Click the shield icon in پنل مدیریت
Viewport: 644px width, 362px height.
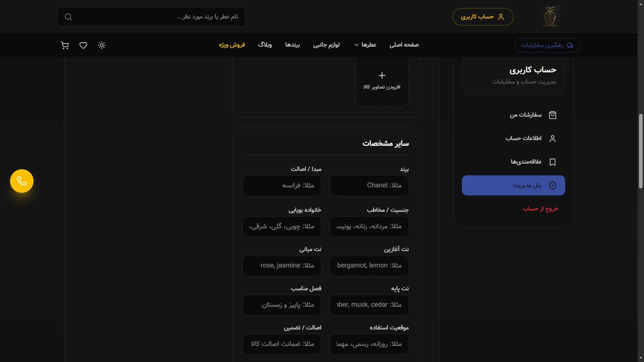552,185
